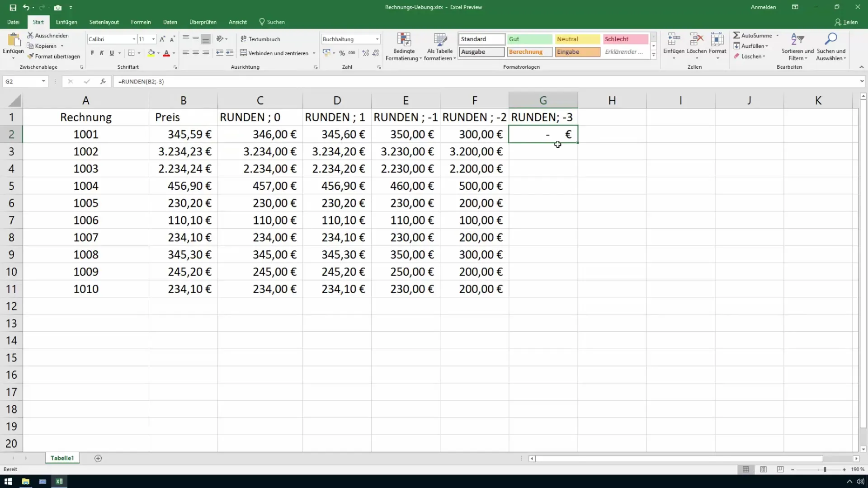Click the Teilen share button

(x=846, y=22)
